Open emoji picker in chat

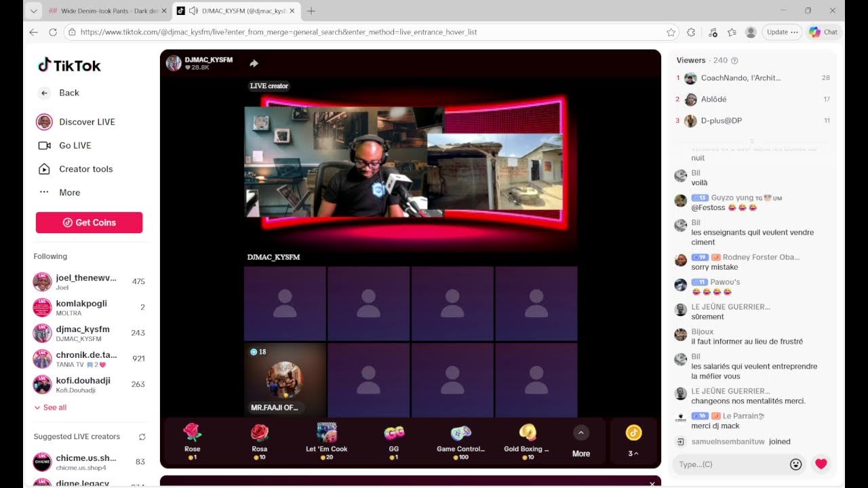796,464
